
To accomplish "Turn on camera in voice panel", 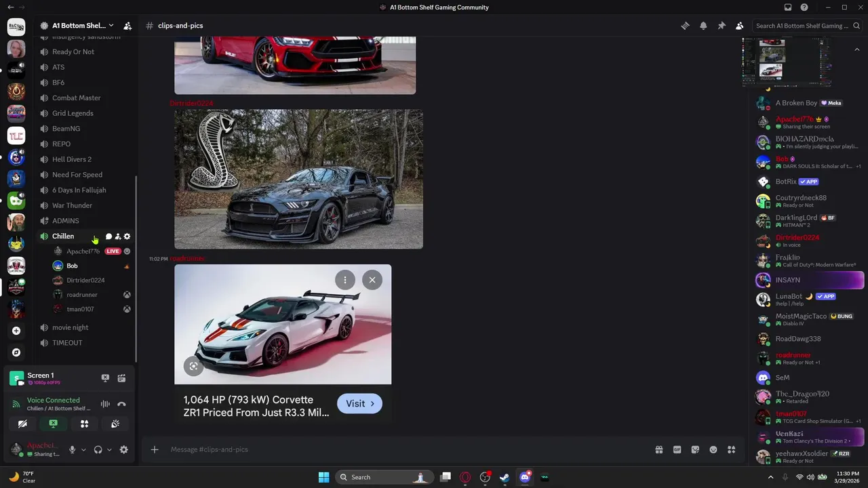I will pyautogui.click(x=22, y=424).
